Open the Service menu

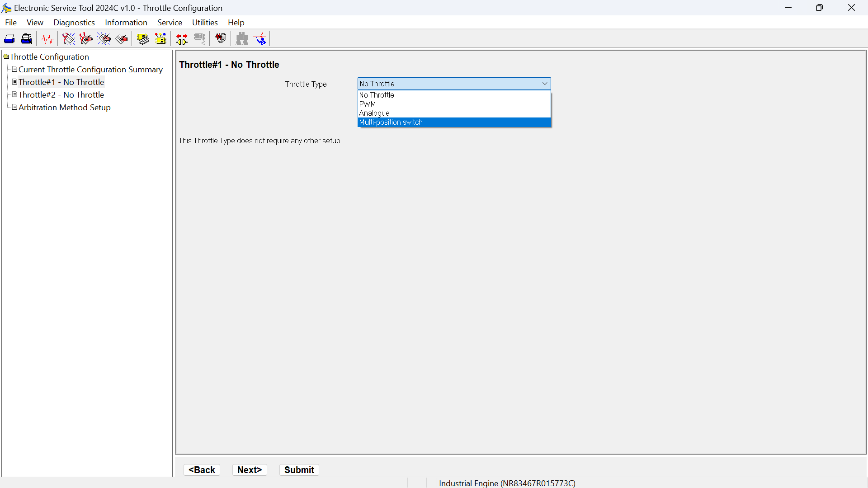click(x=170, y=23)
